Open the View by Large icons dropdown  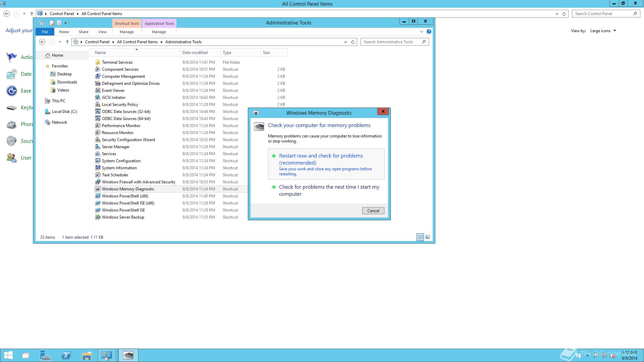[603, 31]
